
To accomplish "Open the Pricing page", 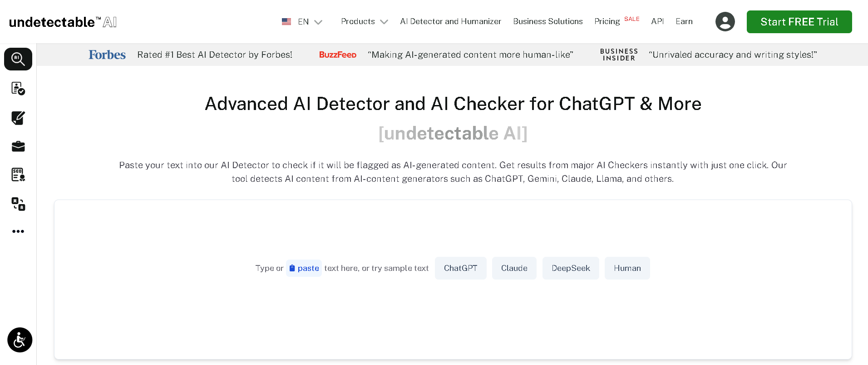I will pos(607,21).
